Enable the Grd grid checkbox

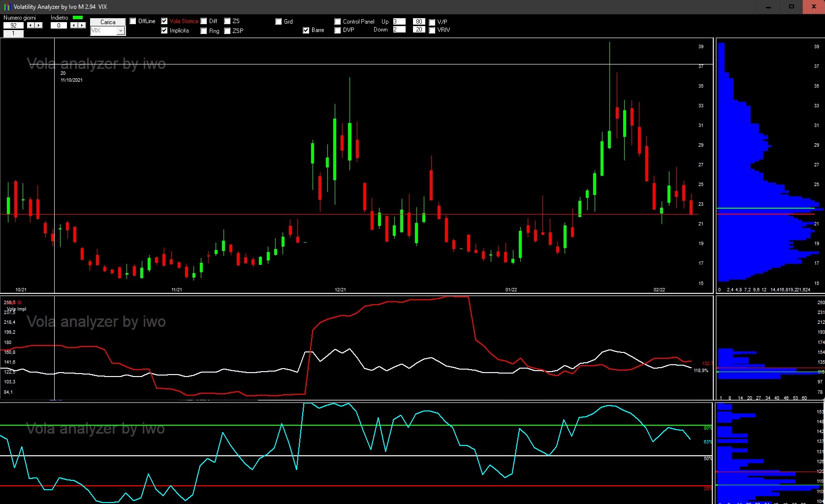pos(279,22)
